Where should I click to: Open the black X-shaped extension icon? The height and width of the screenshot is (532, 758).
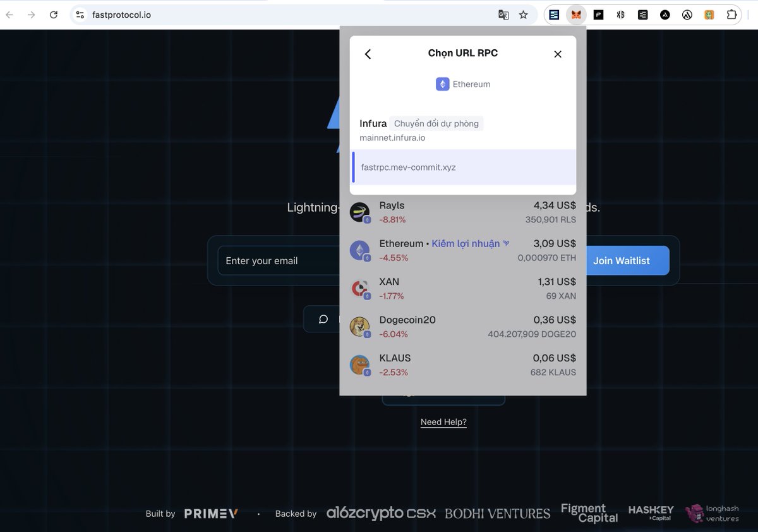(x=620, y=15)
